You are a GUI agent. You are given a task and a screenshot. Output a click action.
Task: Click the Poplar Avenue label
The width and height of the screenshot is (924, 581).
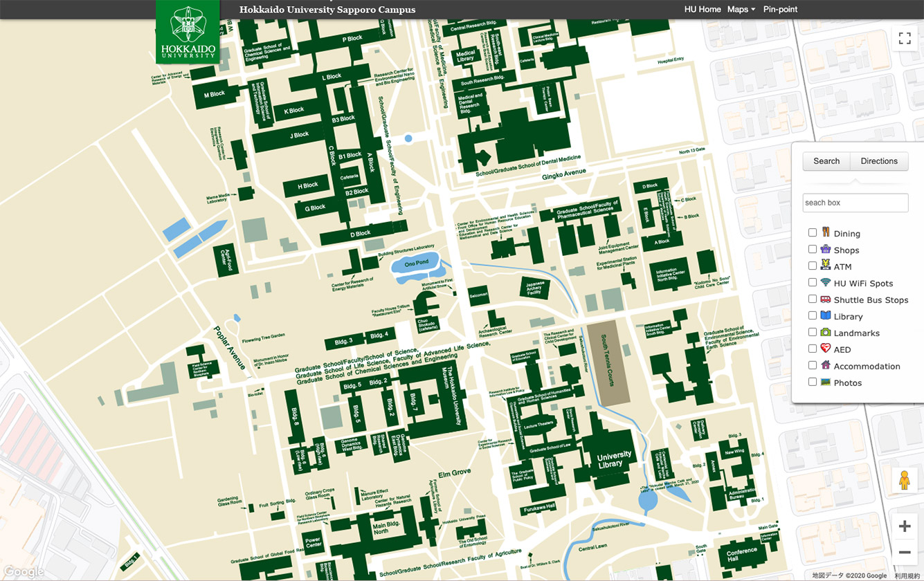click(230, 348)
